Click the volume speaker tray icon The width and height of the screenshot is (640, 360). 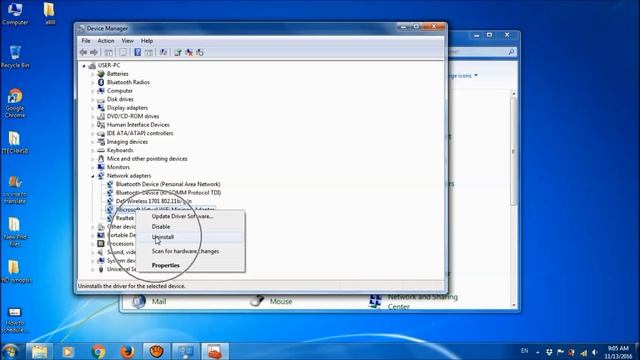(x=595, y=352)
